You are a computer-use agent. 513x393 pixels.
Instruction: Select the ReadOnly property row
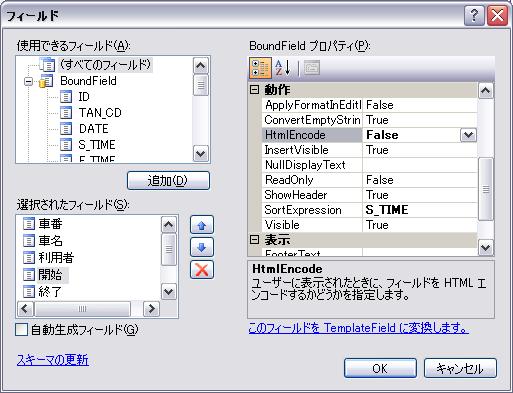[369, 180]
